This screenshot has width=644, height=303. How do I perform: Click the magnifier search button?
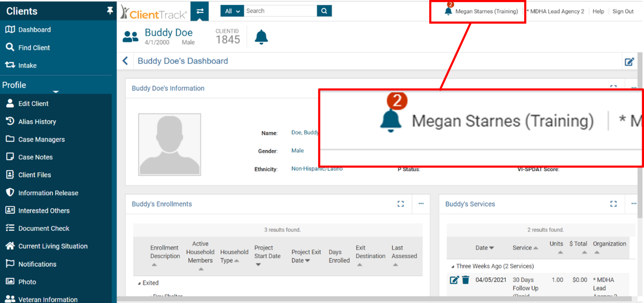324,11
